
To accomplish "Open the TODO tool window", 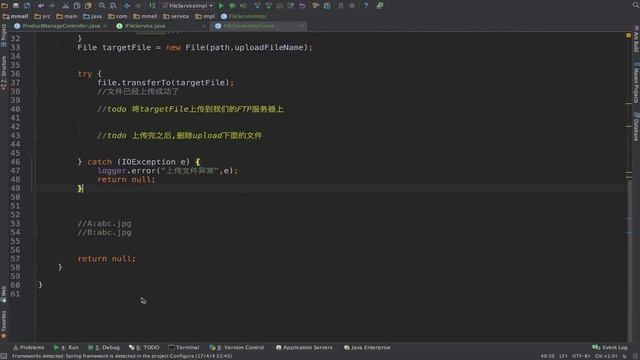I will coord(144,347).
